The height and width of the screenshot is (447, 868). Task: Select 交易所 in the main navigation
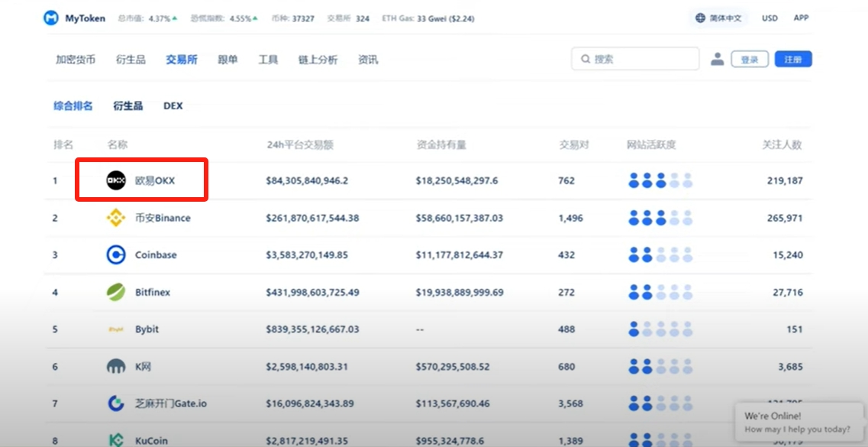[x=182, y=60]
